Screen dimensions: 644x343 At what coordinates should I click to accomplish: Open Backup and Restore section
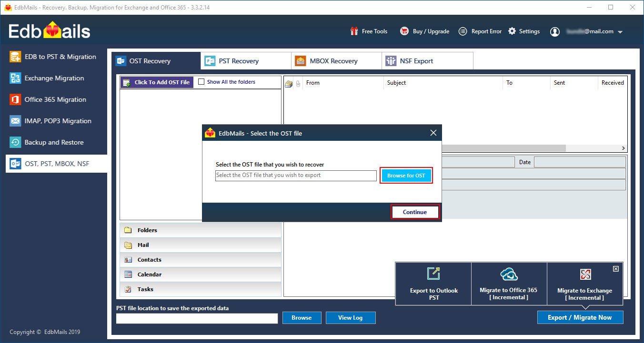click(x=54, y=142)
